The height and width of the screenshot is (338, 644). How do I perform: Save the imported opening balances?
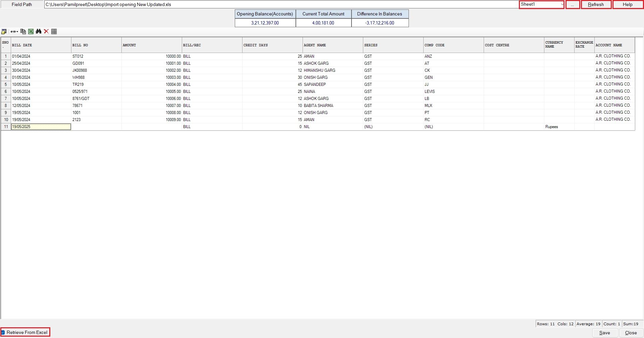tap(604, 333)
